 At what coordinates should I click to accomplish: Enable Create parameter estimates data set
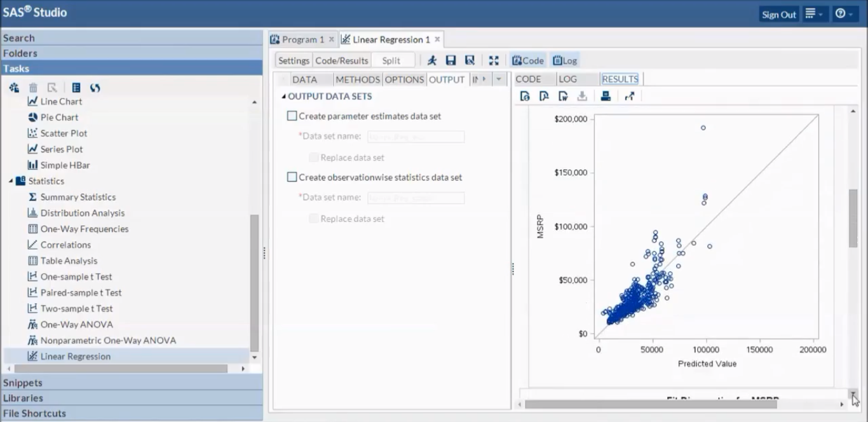click(292, 116)
